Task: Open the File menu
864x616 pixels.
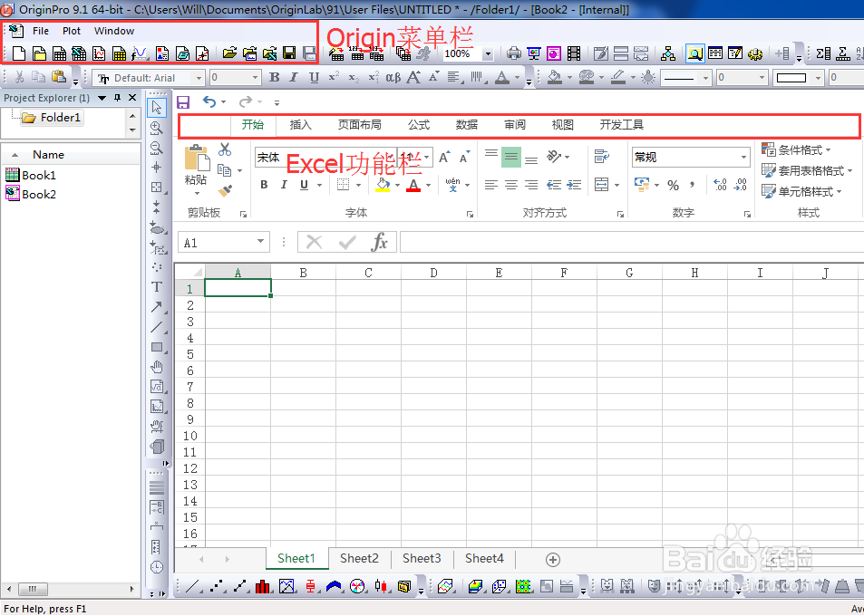Action: coord(41,31)
